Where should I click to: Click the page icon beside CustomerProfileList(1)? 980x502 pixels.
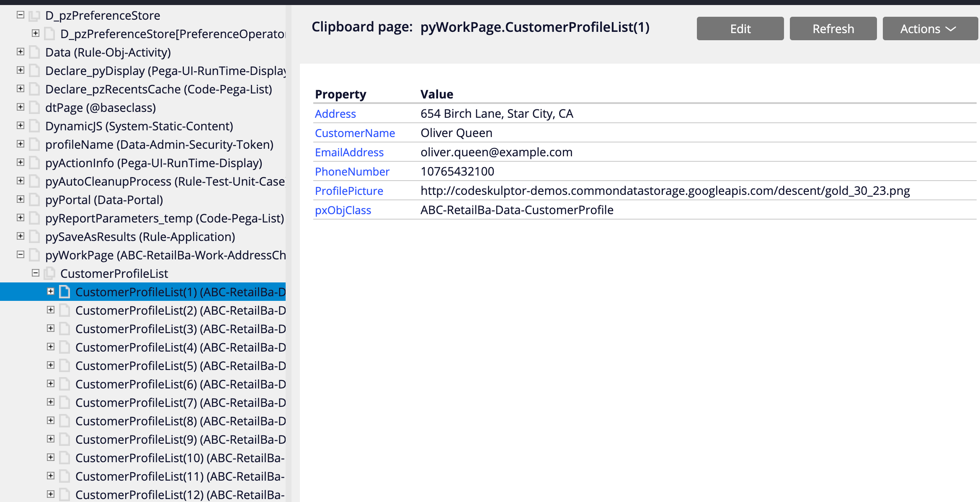pyautogui.click(x=64, y=292)
